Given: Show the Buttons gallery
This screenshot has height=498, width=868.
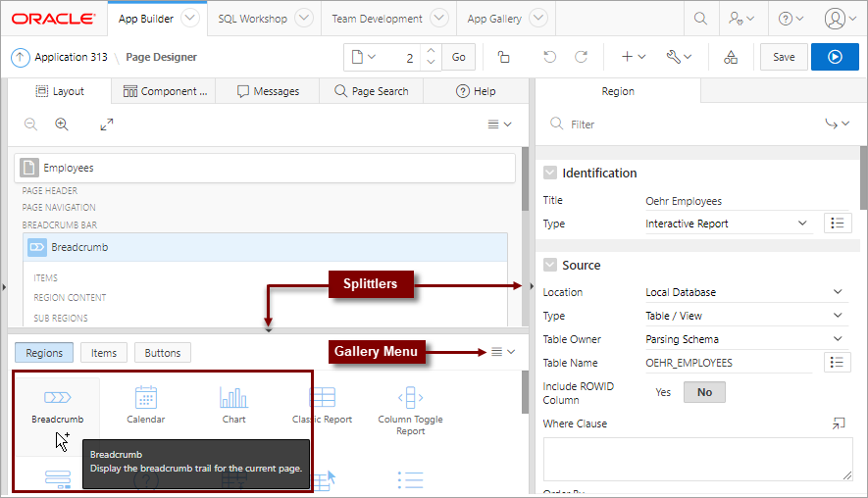Looking at the screenshot, I should tap(163, 353).
